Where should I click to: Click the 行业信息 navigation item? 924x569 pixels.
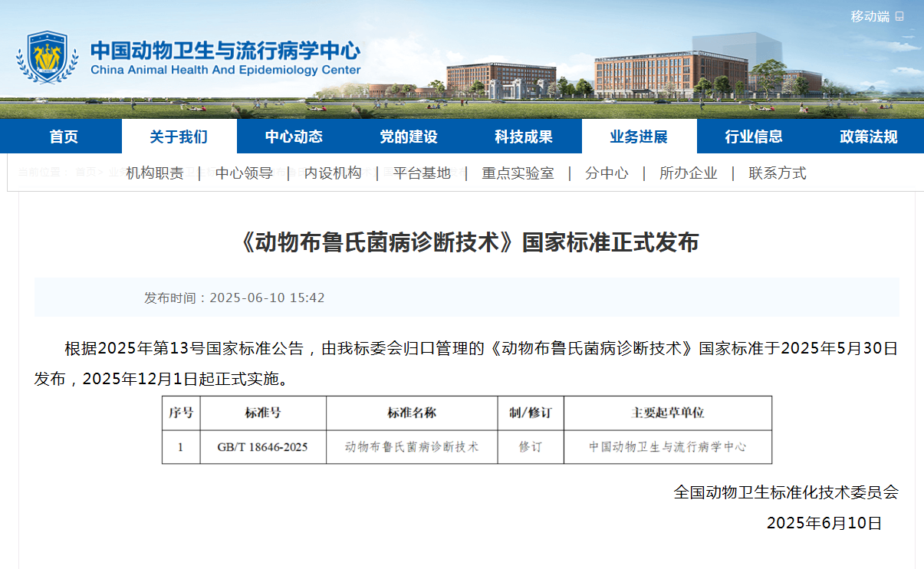[754, 136]
